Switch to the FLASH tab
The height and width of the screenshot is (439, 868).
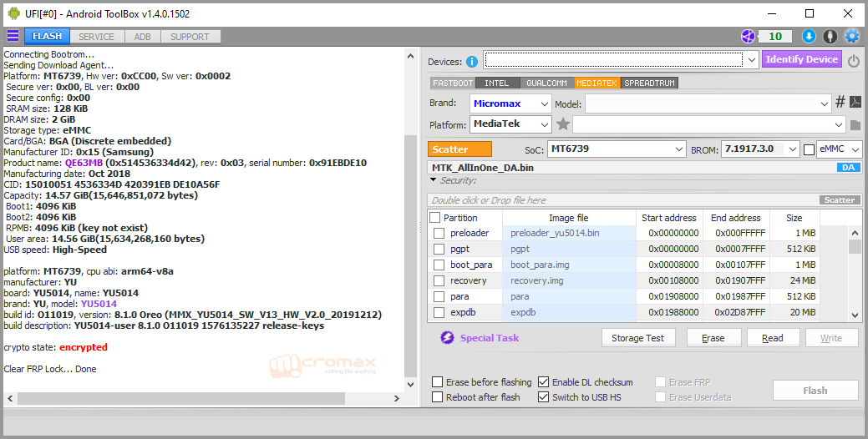[47, 36]
